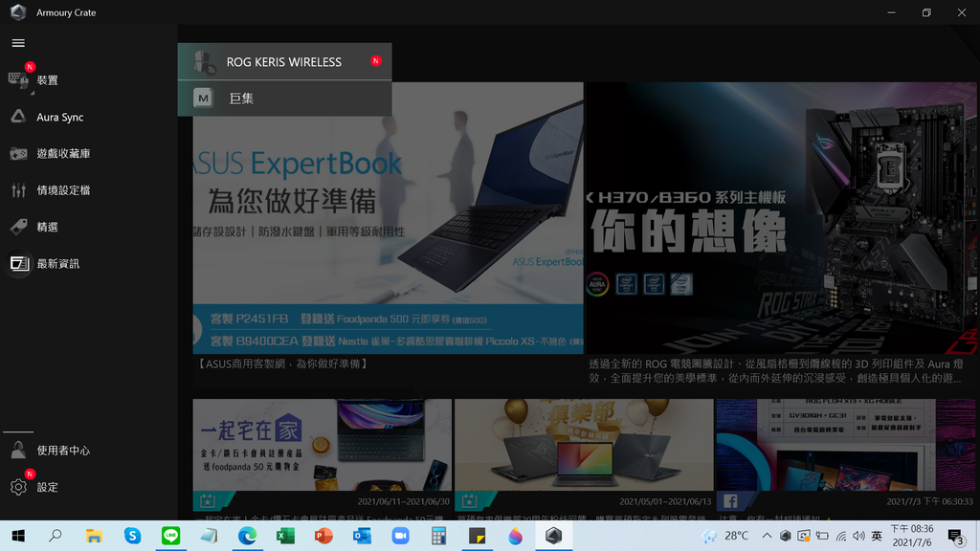The image size is (980, 551).
Task: Open the 精選 featured section
Action: 47,227
